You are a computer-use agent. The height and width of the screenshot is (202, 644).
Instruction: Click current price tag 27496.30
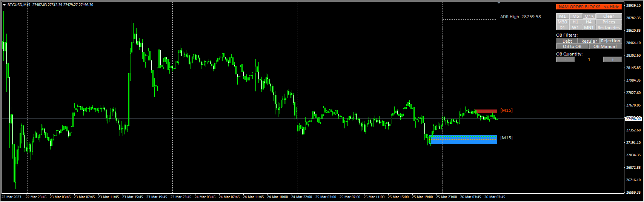(x=633, y=119)
